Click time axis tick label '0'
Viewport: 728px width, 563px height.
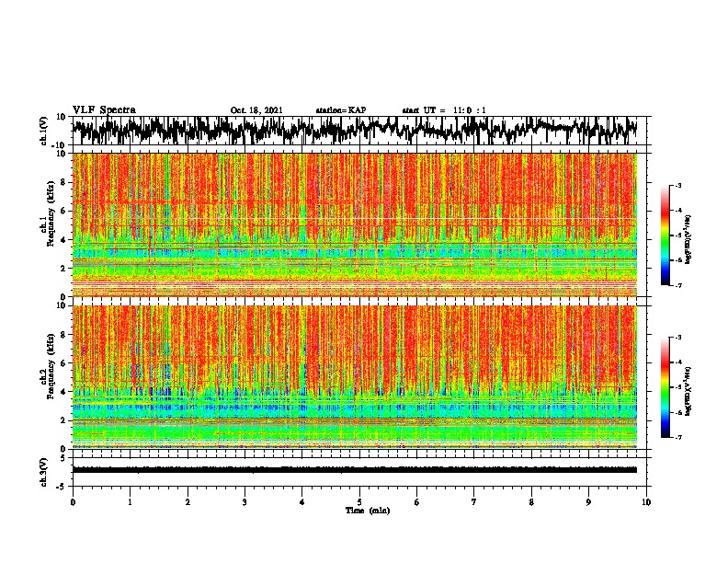click(73, 502)
